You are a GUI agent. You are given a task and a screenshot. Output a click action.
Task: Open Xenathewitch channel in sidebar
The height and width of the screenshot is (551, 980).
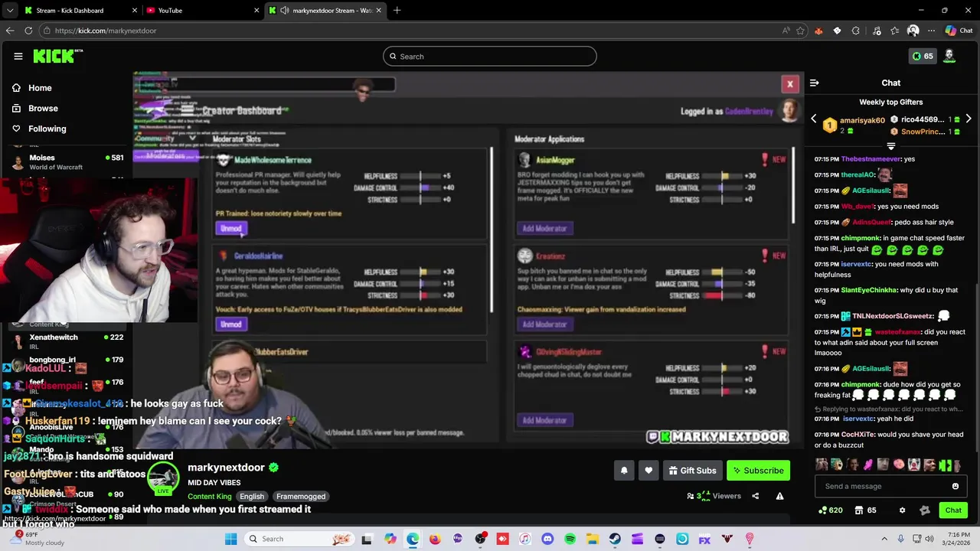(67, 341)
